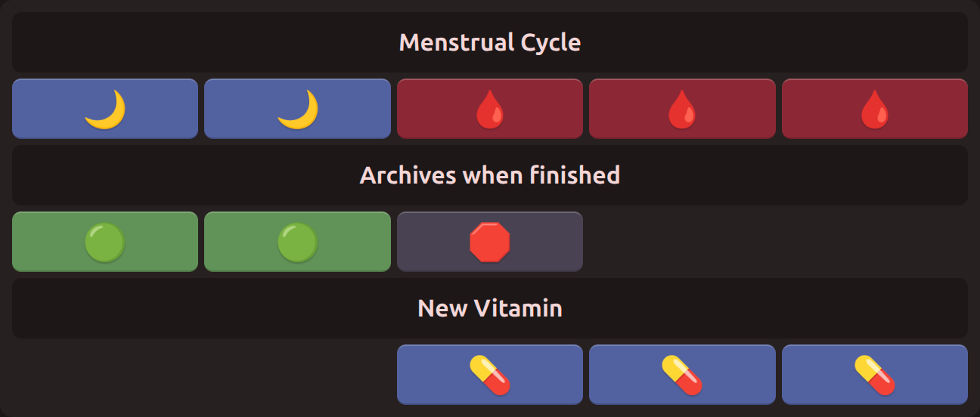Click the first crescent moon tile

click(x=105, y=109)
